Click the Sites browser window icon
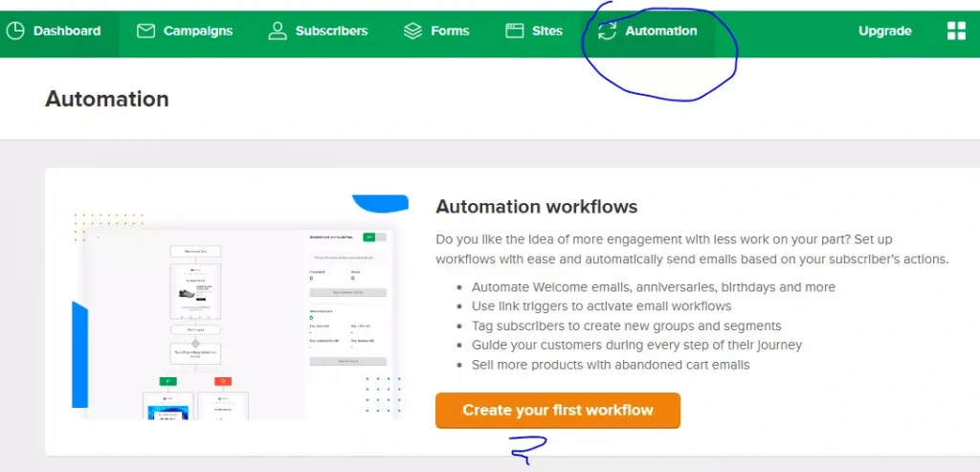This screenshot has width=980, height=472. click(515, 31)
